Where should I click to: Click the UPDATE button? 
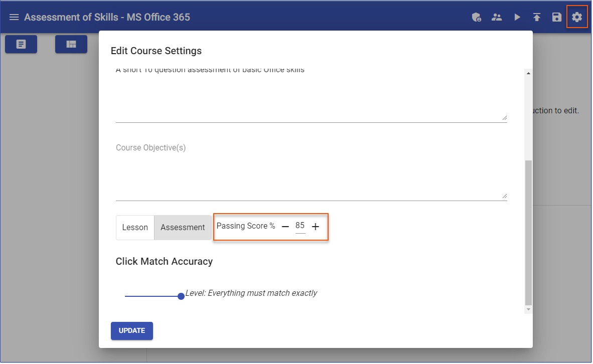coord(132,331)
